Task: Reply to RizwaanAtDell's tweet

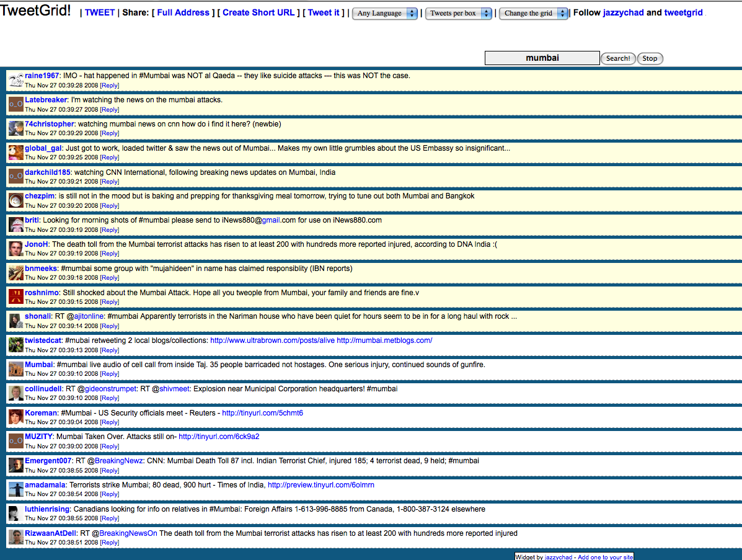Action: pyautogui.click(x=110, y=543)
